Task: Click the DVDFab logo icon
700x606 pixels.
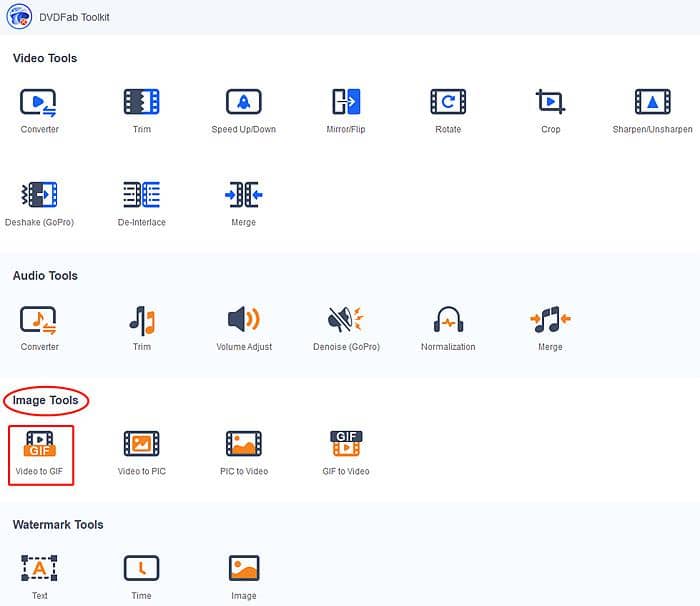Action: (x=19, y=16)
